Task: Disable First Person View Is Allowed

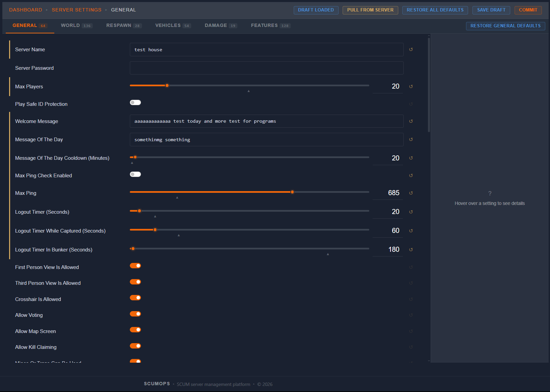Action: point(135,266)
